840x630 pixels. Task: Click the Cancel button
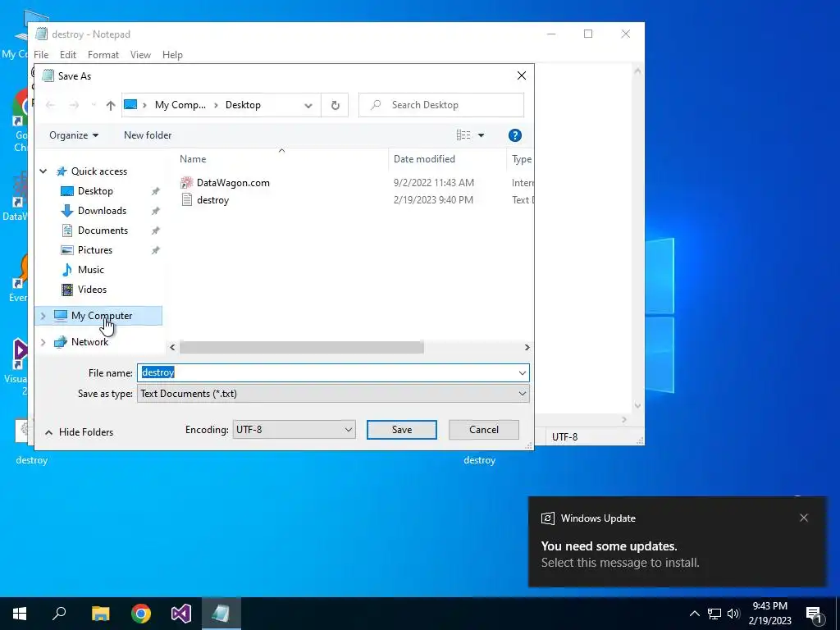pos(484,430)
